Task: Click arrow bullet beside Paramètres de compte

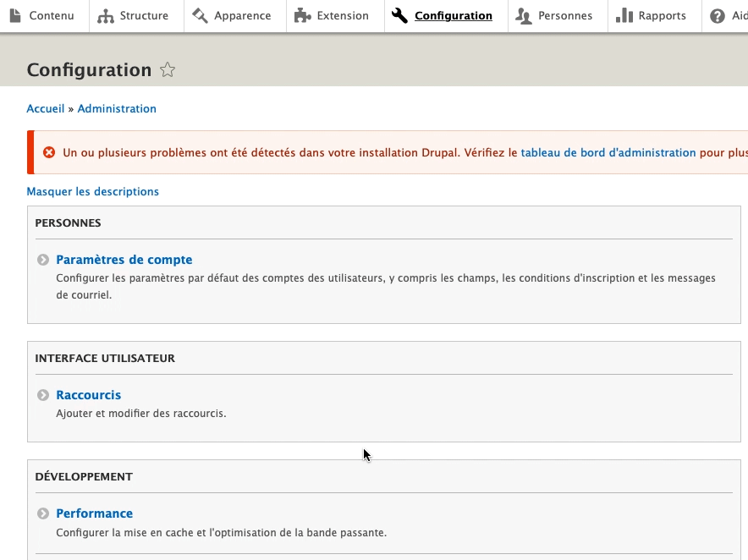Action: (43, 260)
